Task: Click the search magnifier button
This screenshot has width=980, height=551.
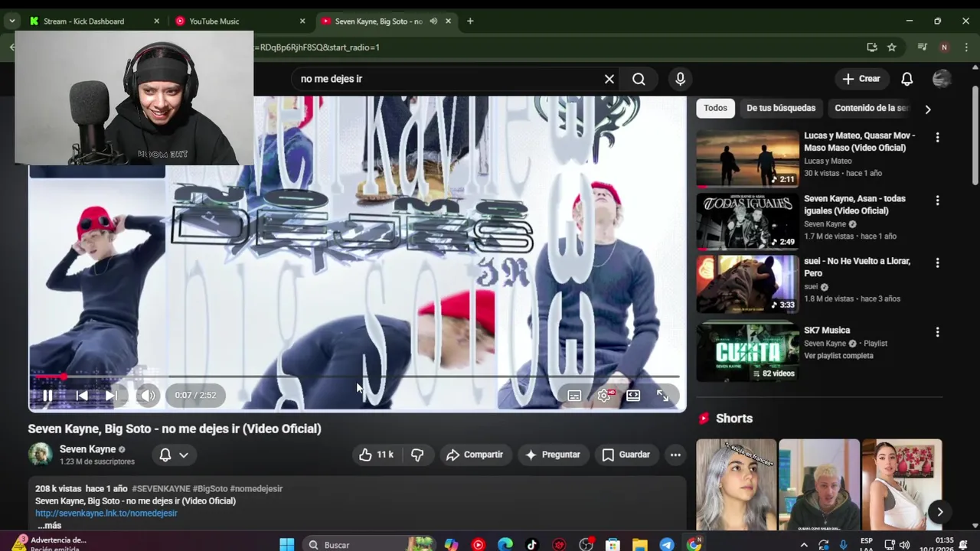Action: [639, 79]
